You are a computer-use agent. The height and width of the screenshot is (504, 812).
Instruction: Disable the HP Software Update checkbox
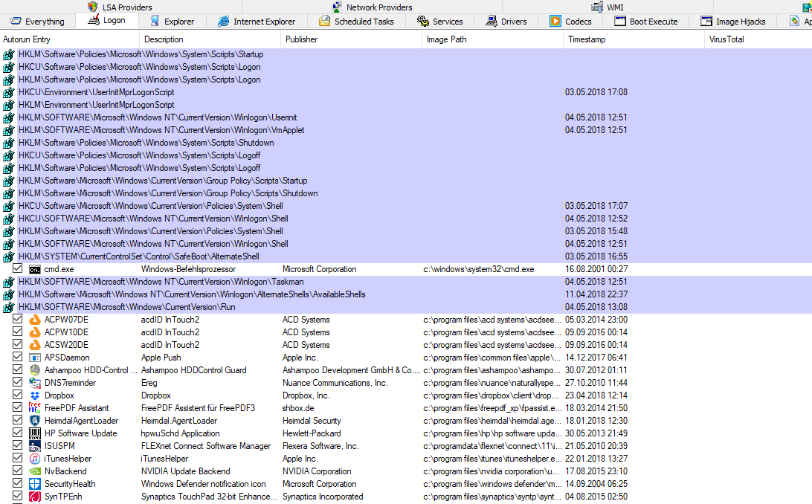pyautogui.click(x=18, y=433)
